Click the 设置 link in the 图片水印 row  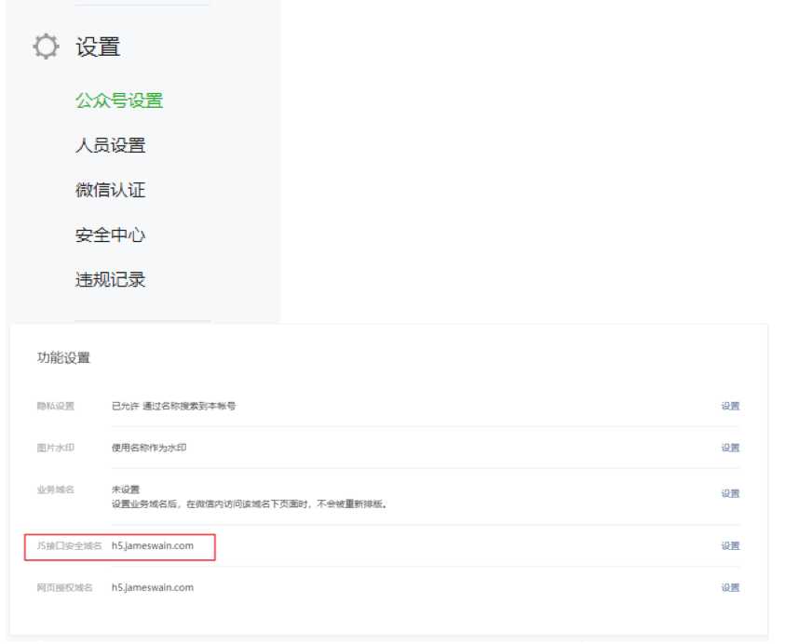[730, 448]
